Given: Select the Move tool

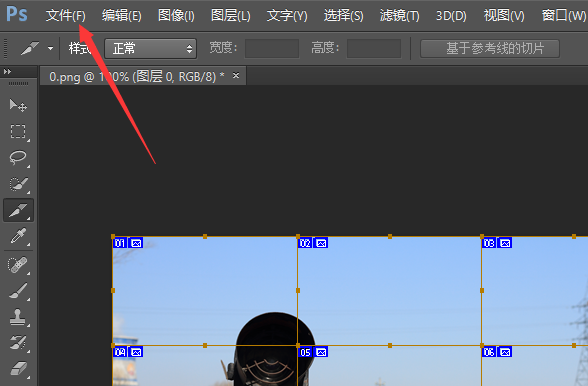Looking at the screenshot, I should point(18,105).
